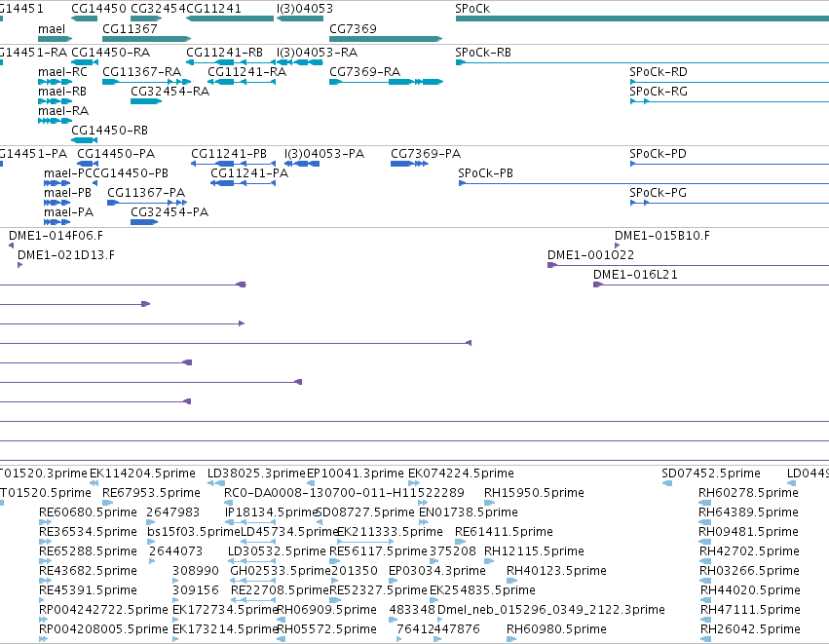Select the DME1-015B10.F label

tap(661, 236)
